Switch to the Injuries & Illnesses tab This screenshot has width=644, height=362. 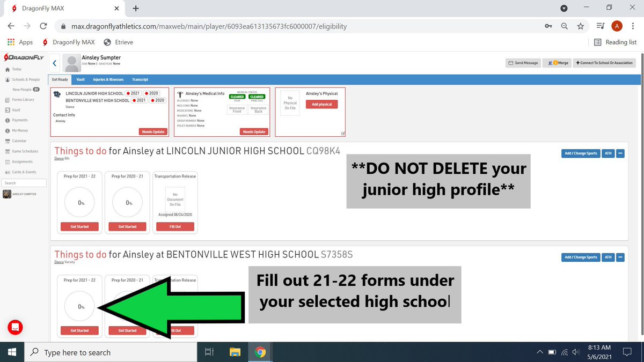[108, 79]
